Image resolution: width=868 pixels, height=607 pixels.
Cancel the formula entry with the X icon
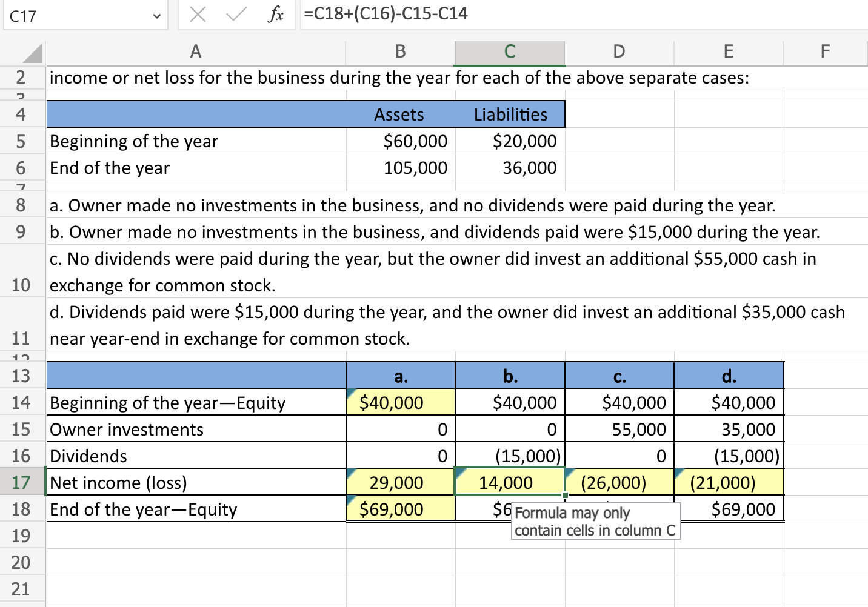(x=198, y=14)
